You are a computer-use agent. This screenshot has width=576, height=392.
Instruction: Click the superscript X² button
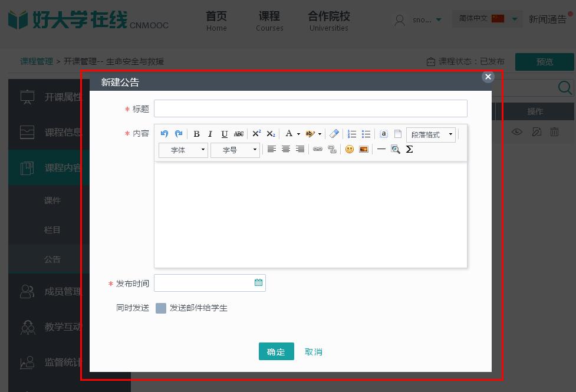click(x=256, y=134)
